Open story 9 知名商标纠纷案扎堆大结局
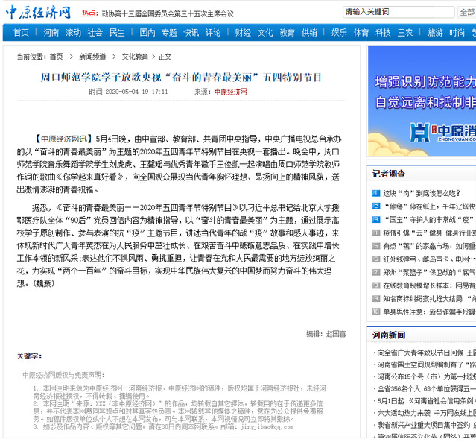Image resolution: width=476 pixels, height=448 pixels. (x=430, y=299)
